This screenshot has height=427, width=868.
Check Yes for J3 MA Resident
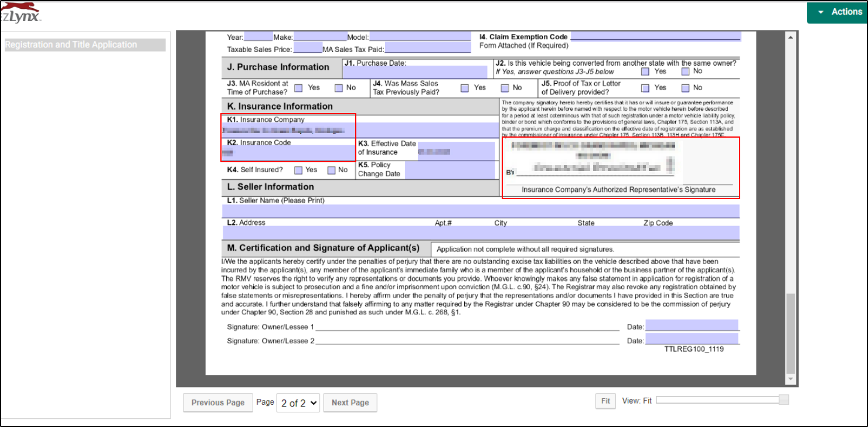click(x=298, y=88)
